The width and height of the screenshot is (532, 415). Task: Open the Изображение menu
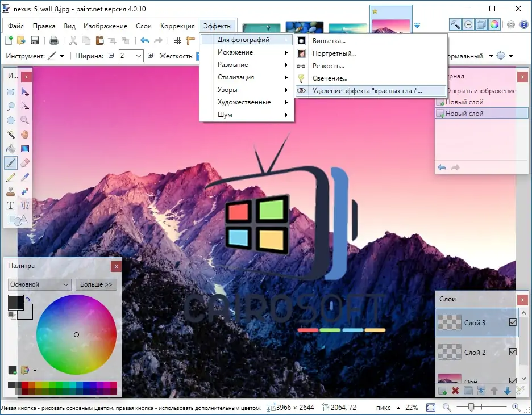pyautogui.click(x=105, y=26)
